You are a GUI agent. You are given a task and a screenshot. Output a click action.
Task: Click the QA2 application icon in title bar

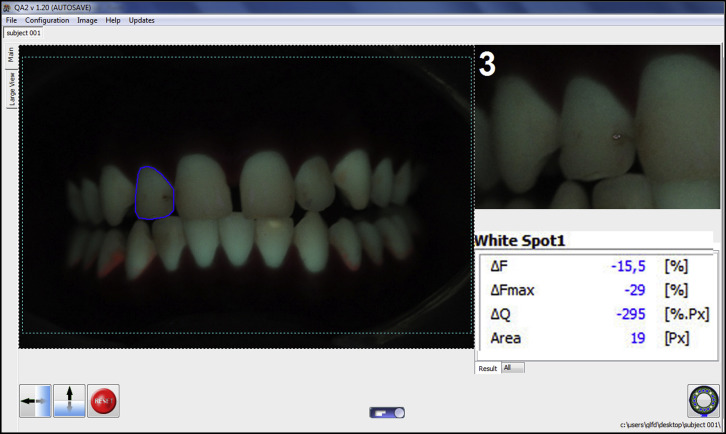(8, 6)
